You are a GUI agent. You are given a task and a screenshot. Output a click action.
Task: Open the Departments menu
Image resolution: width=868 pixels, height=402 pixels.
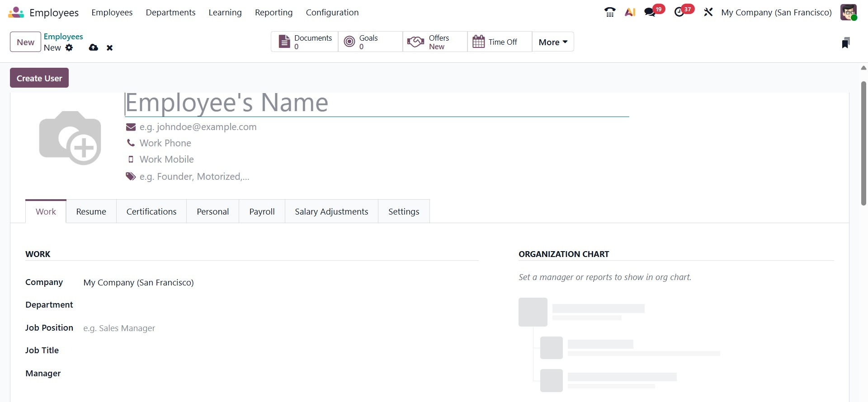pos(170,13)
